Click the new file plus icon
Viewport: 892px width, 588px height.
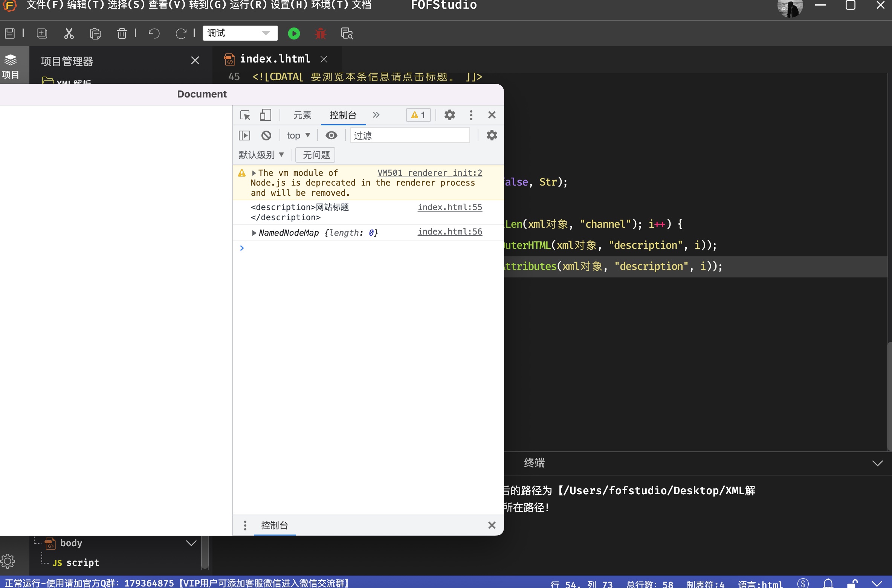point(42,34)
